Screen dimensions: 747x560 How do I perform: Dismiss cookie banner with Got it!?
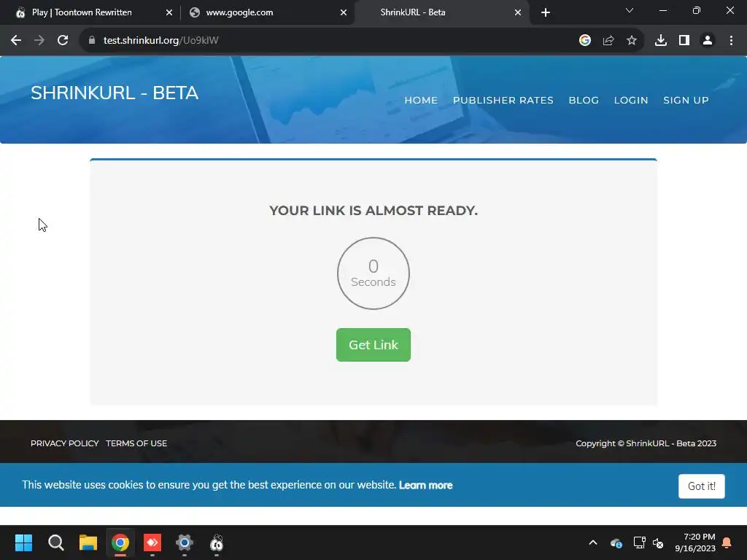pyautogui.click(x=702, y=486)
